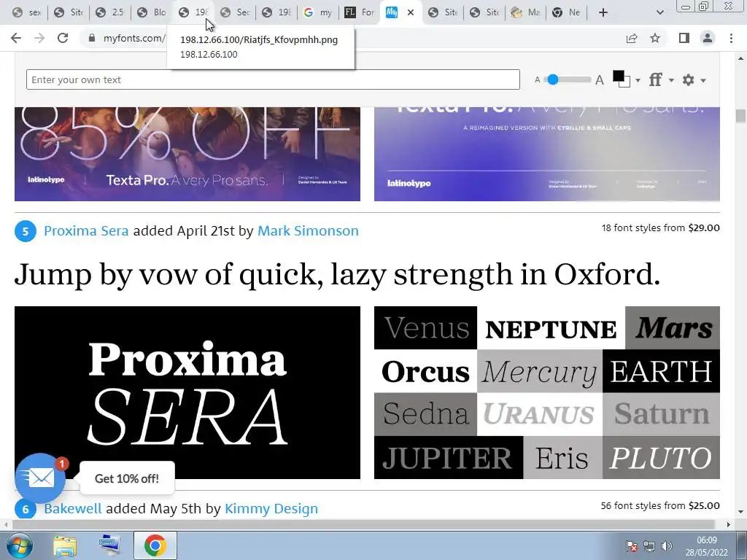Open the Texta Pro 85% OFF banner

point(187,154)
